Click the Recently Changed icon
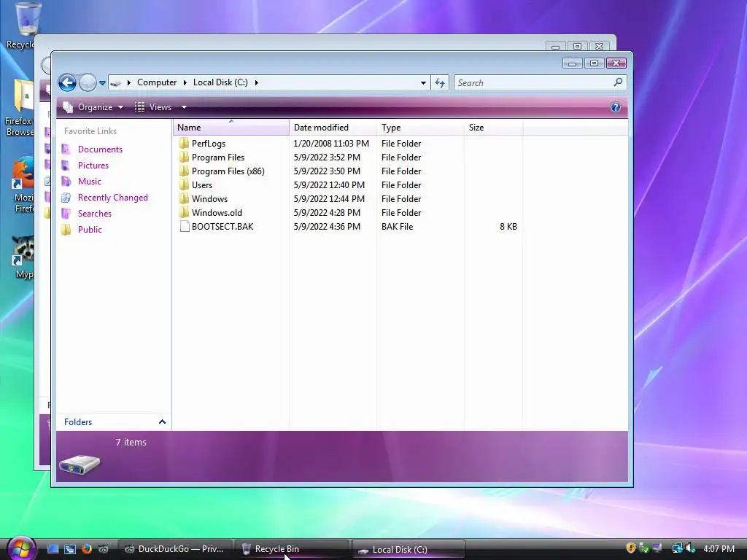This screenshot has width=747, height=560. click(x=66, y=198)
